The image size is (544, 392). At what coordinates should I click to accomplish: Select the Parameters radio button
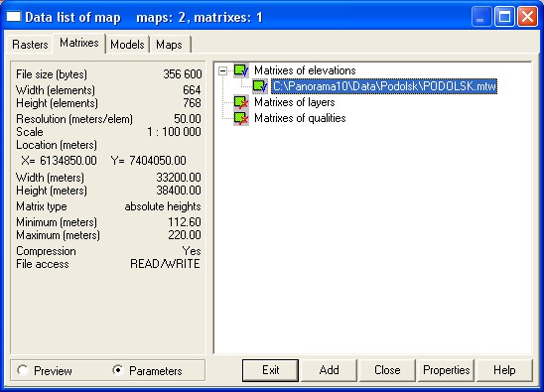tap(118, 370)
